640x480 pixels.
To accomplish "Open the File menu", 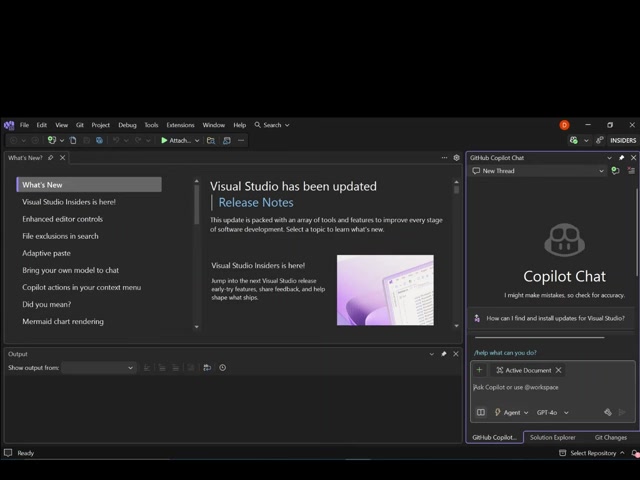I will (24, 125).
